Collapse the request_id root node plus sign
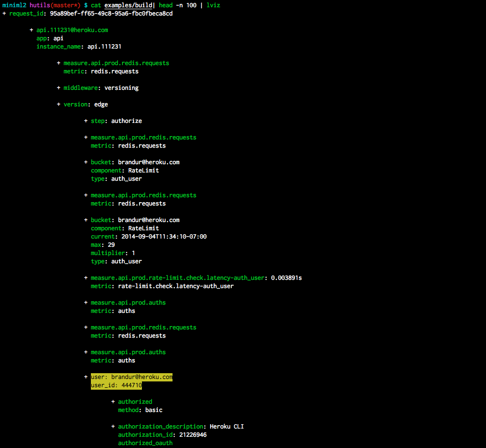 click(4, 14)
